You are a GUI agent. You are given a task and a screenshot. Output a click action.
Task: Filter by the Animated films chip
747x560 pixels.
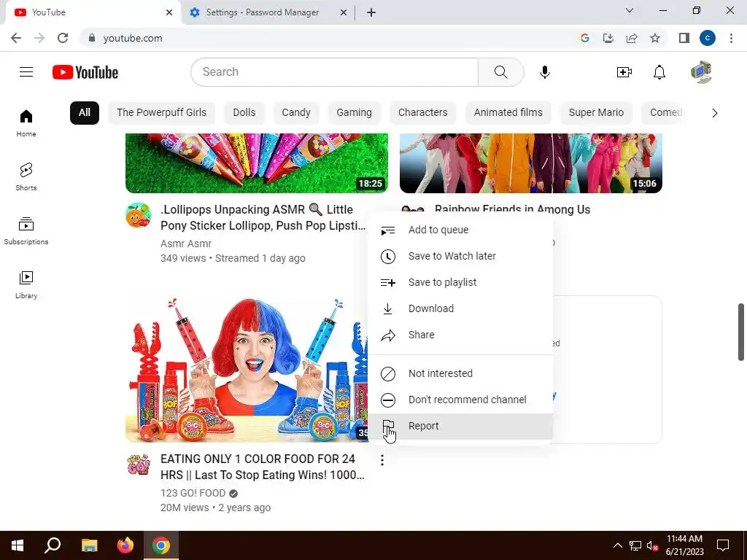[508, 113]
